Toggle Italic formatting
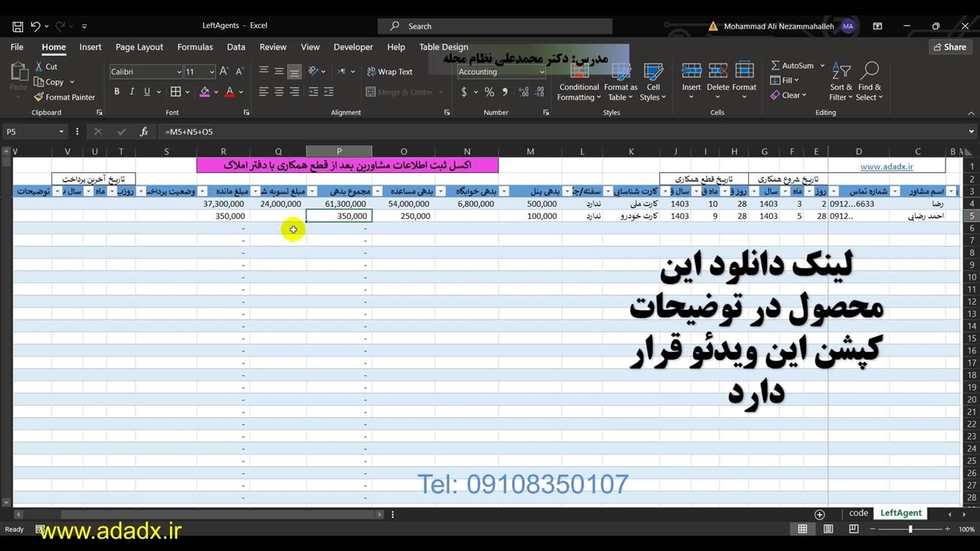Screen dimensions: 980x551 pos(132,92)
